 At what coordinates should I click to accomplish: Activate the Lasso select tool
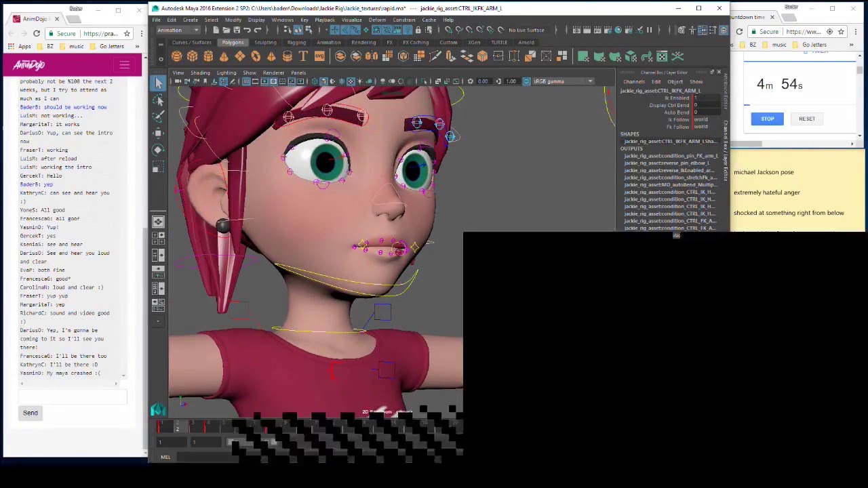pyautogui.click(x=158, y=100)
